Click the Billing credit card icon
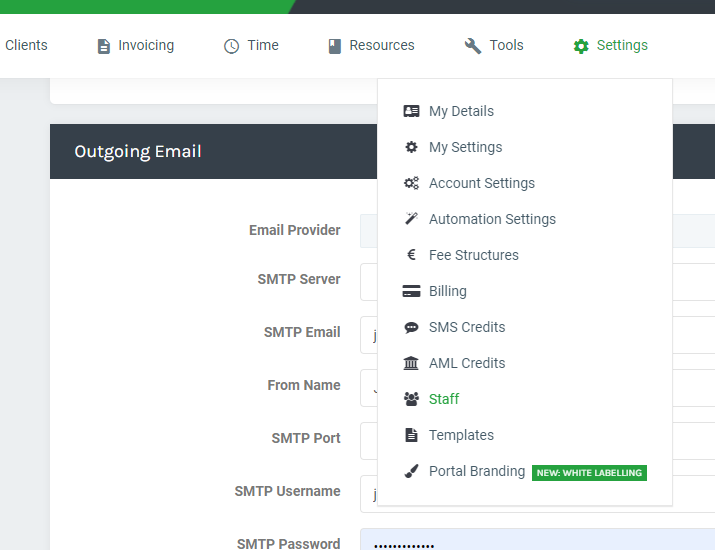Image resolution: width=715 pixels, height=550 pixels. (x=411, y=291)
